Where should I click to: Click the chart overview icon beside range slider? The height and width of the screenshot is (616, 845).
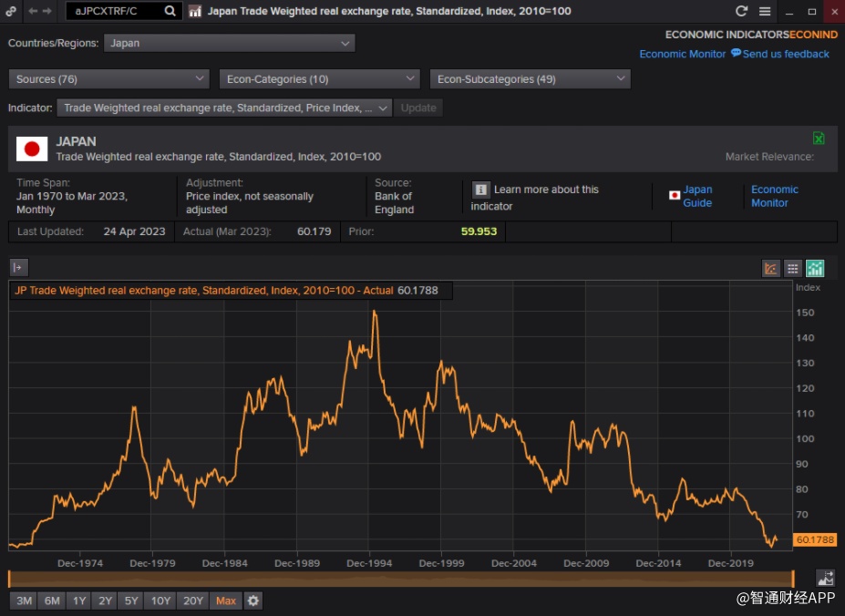(x=825, y=578)
